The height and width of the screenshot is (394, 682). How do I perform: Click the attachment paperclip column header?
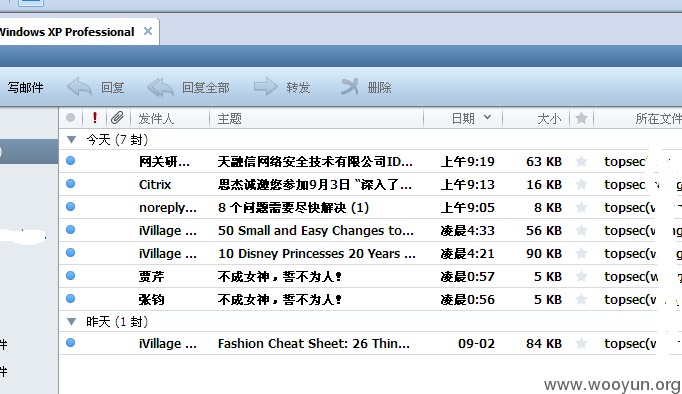pos(117,118)
